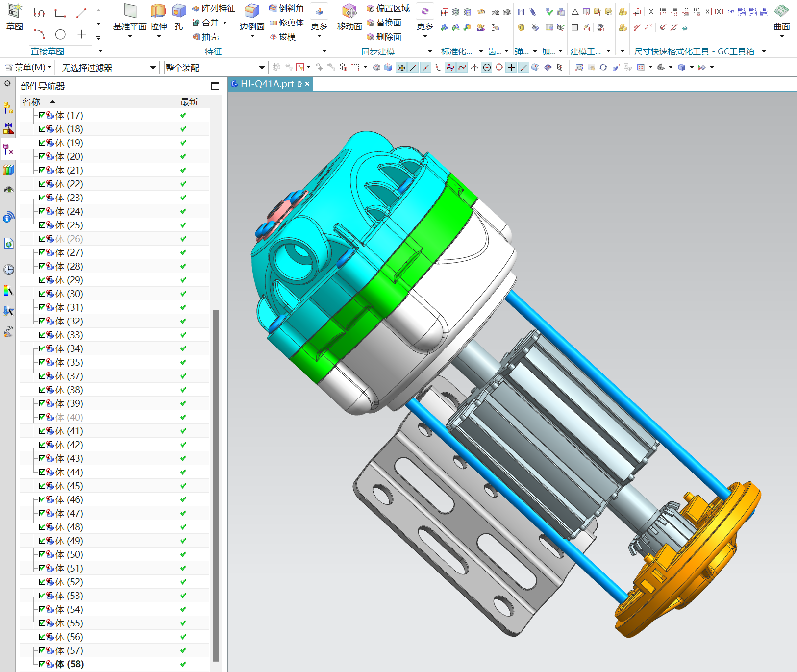
Task: Click the part navigator vertical scrollbar
Action: 216,485
